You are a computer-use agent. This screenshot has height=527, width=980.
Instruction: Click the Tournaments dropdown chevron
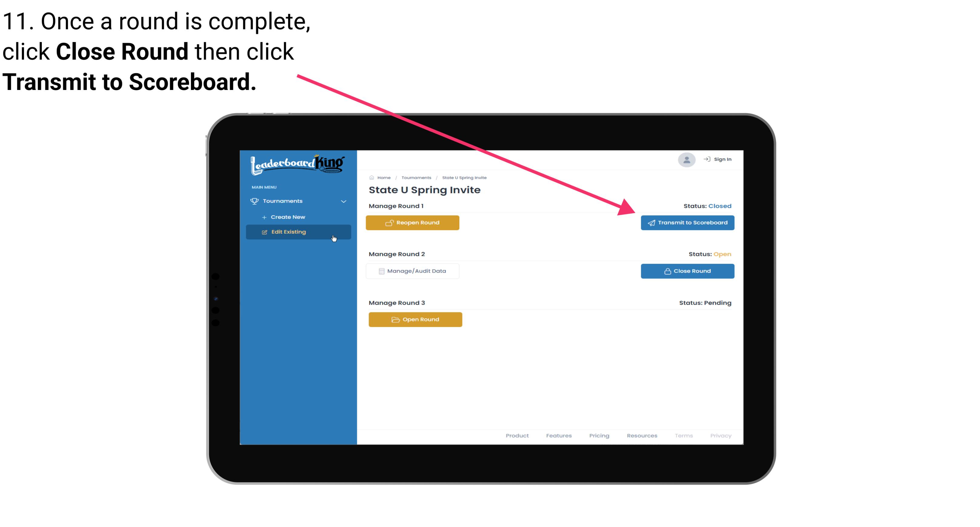pyautogui.click(x=343, y=201)
